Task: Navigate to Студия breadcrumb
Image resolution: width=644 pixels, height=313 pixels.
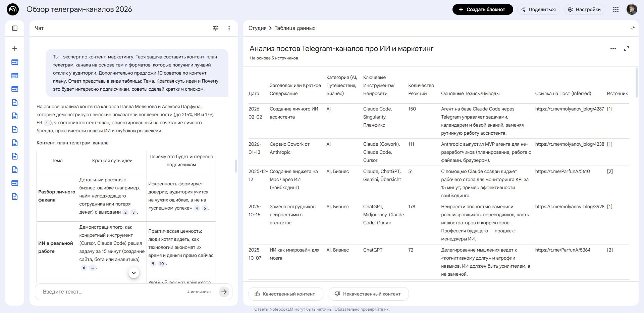Action: tap(257, 28)
